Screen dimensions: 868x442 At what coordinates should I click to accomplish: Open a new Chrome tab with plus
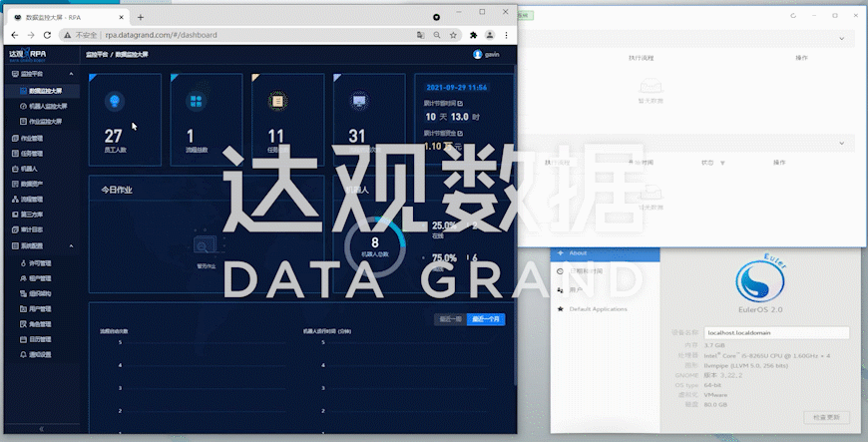pos(140,17)
